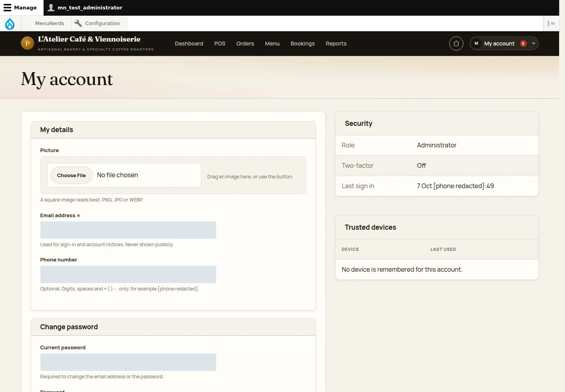Click the user icon beside mn_test_administrator

click(x=51, y=7)
